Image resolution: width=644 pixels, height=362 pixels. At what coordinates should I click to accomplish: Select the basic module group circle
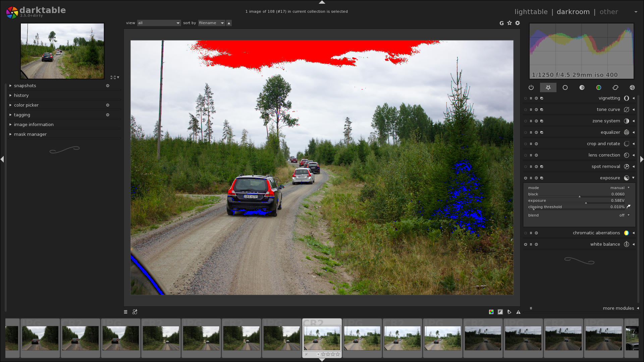(565, 87)
